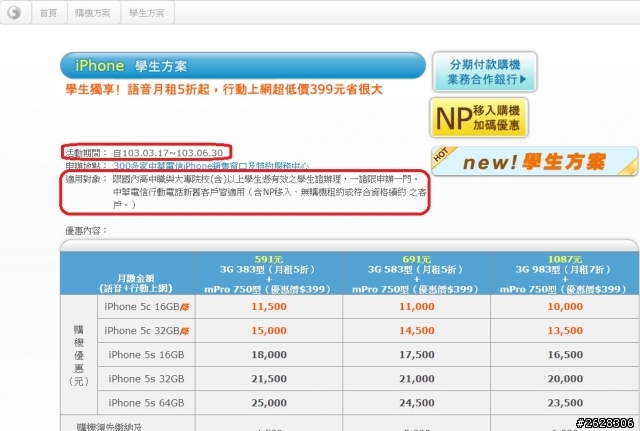The image size is (640, 431).
Task: Click price 11,500 for iPhone 5c 16GB
Action: point(269,307)
